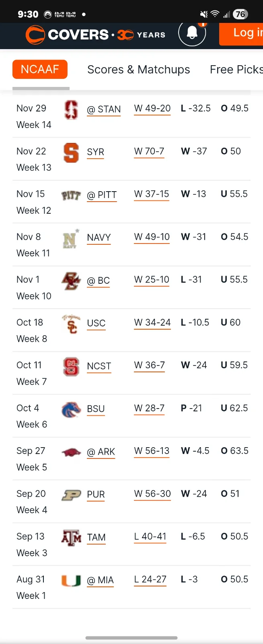The height and width of the screenshot is (644, 263).
Task: Tap the notification bell icon
Action: [192, 33]
